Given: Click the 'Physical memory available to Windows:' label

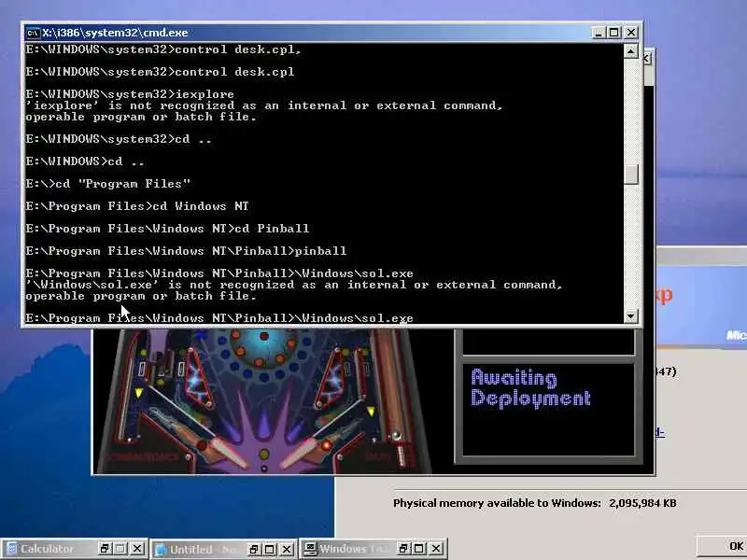Looking at the screenshot, I should point(497,503).
